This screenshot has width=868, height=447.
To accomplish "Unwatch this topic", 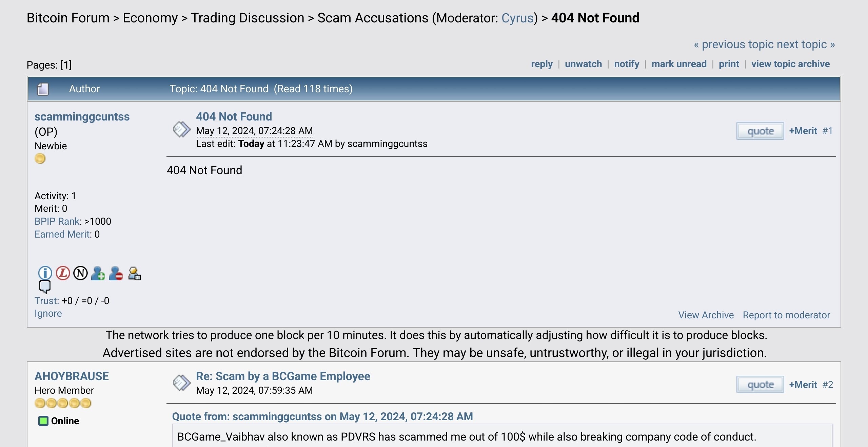I will (583, 64).
